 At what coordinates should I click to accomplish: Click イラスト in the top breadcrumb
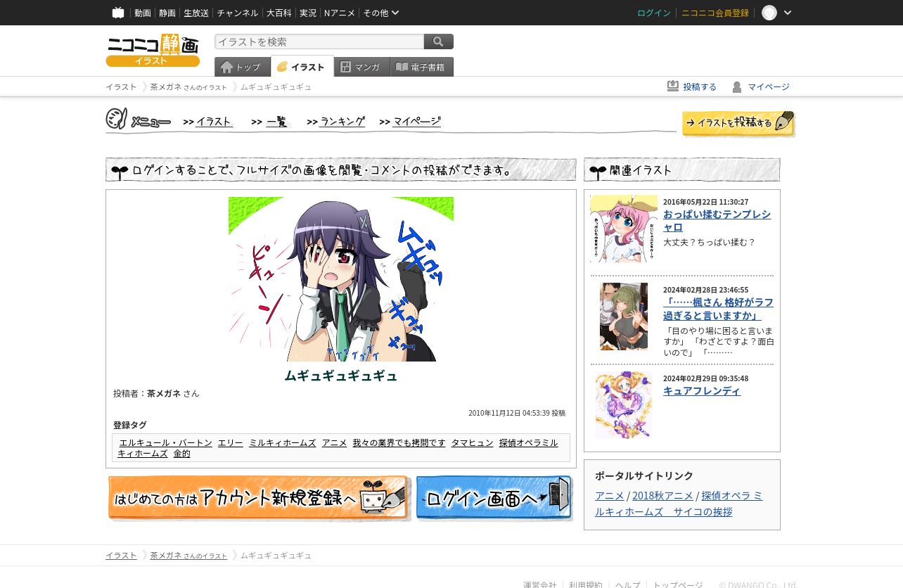(121, 87)
